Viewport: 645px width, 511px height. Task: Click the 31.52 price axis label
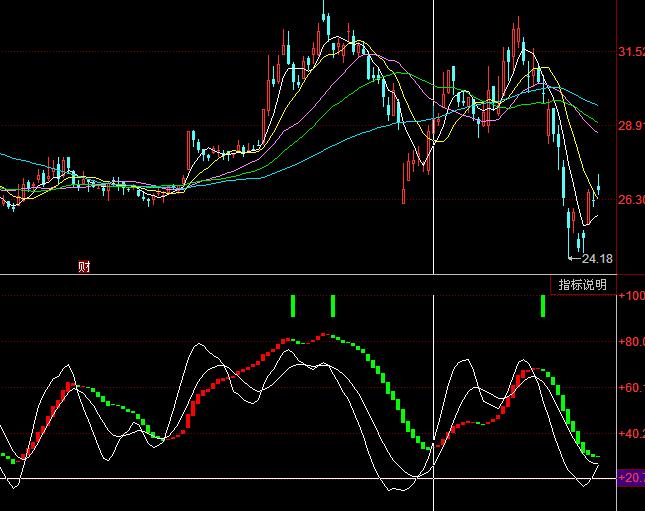(x=631, y=52)
